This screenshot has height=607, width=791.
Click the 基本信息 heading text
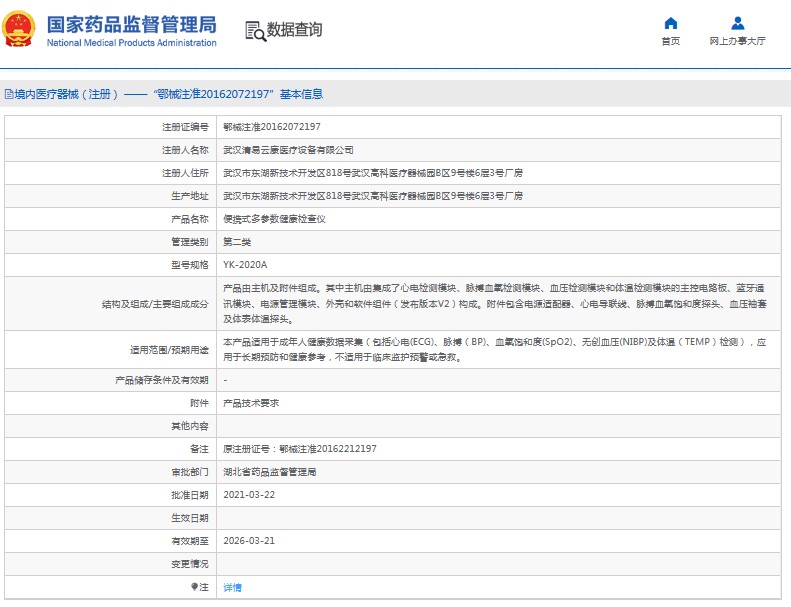pos(301,94)
